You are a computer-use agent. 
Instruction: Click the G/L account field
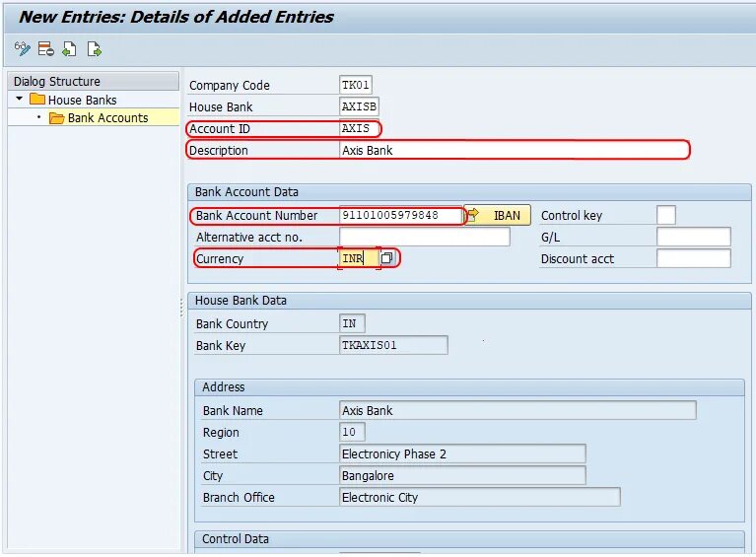pyautogui.click(x=693, y=237)
